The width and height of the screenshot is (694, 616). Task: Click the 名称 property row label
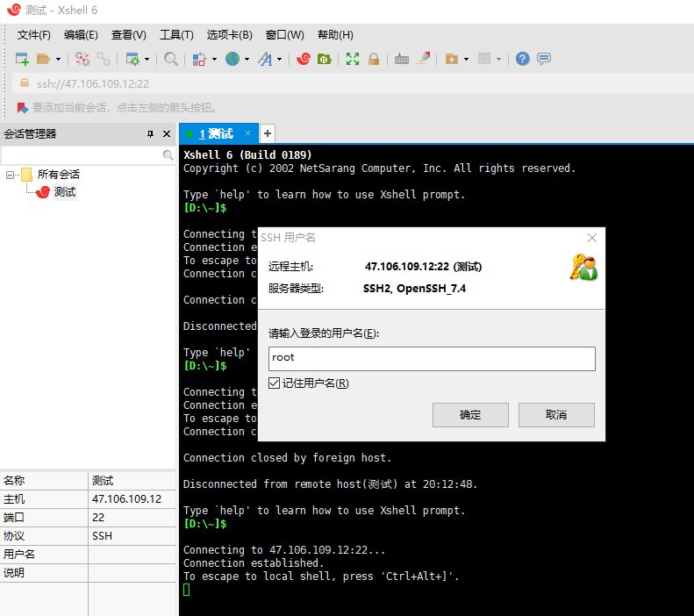click(14, 481)
